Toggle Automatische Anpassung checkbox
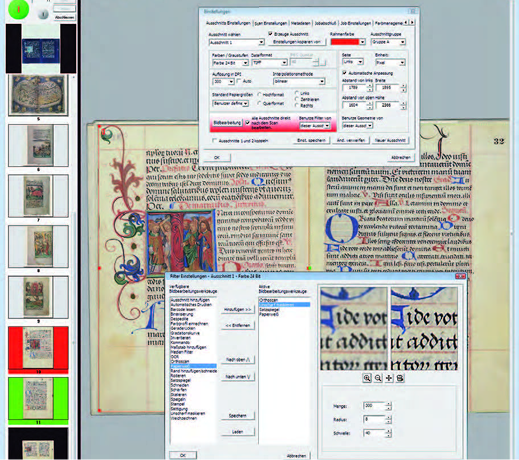The height and width of the screenshot is (460, 519). (x=345, y=73)
